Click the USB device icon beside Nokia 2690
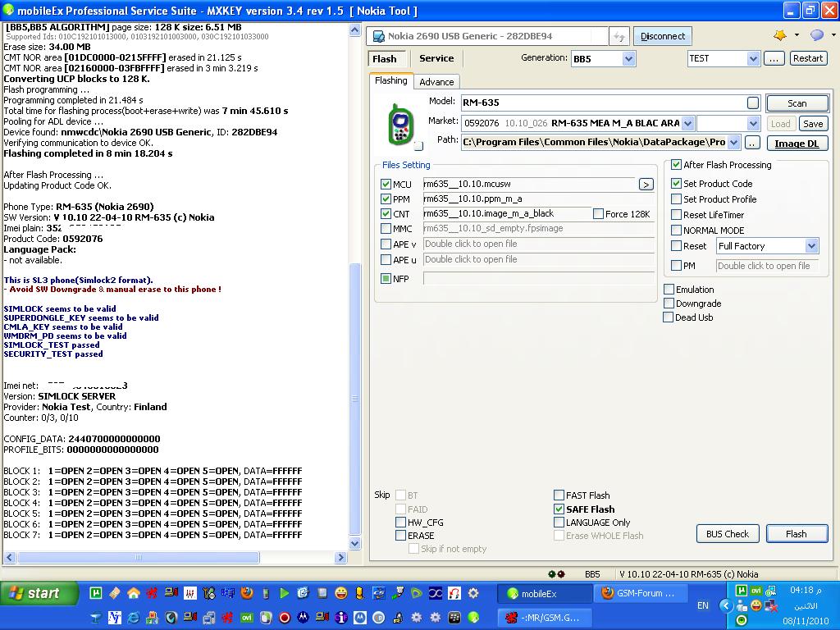840x630 pixels. point(379,36)
